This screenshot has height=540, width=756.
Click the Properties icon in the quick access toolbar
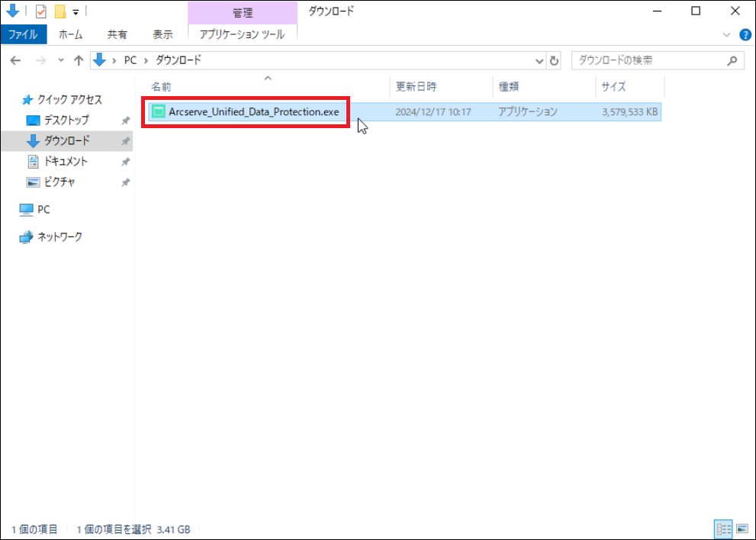point(41,11)
